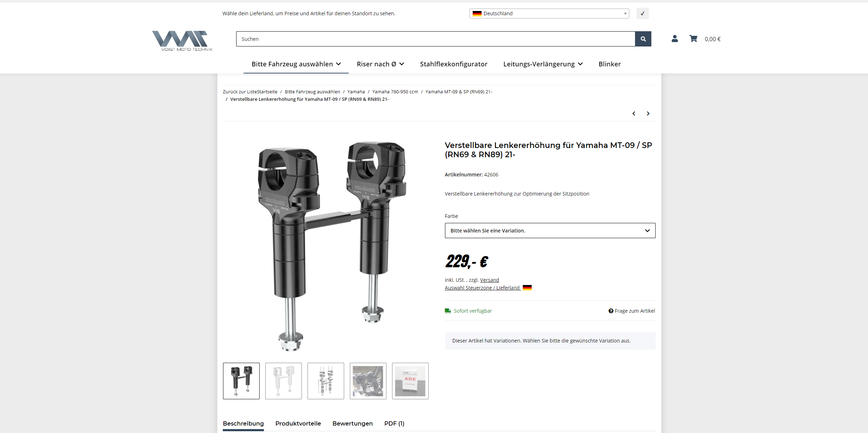Click the question icon for Frage zum Artikel

(611, 311)
